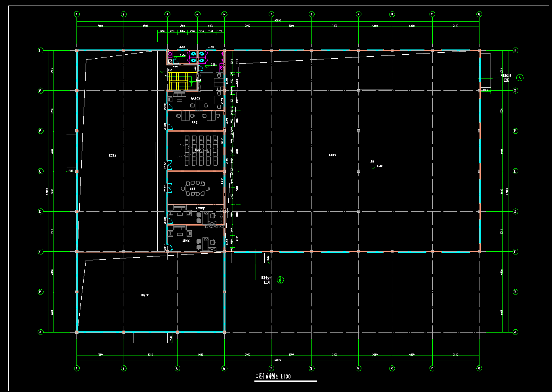
Task: Select the 60000 overall dimension at the top
Action: click(277, 21)
